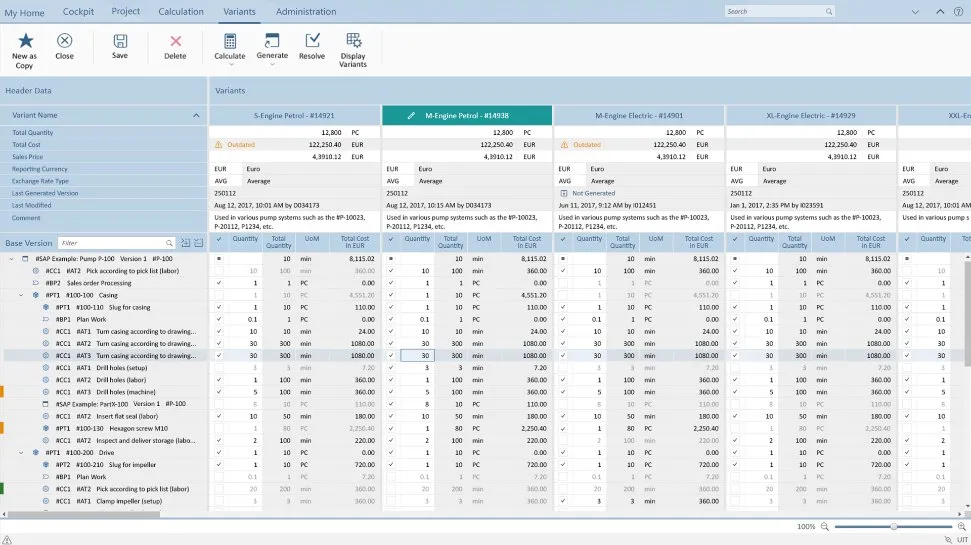Click the Close circle icon in toolbar
The image size is (971, 545).
(x=65, y=41)
